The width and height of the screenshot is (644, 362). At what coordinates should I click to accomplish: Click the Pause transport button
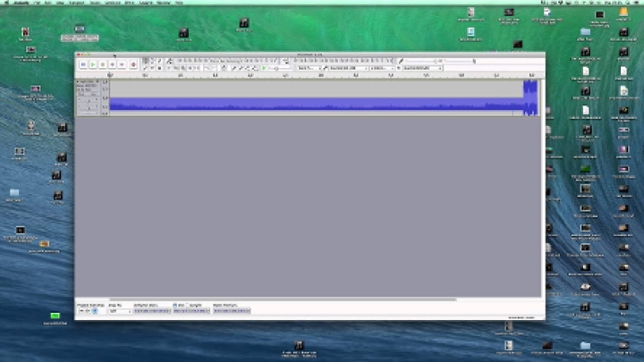83,64
